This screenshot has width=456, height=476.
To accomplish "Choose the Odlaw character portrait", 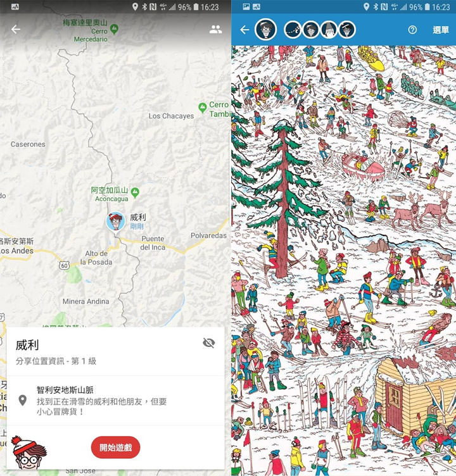I will point(347,30).
